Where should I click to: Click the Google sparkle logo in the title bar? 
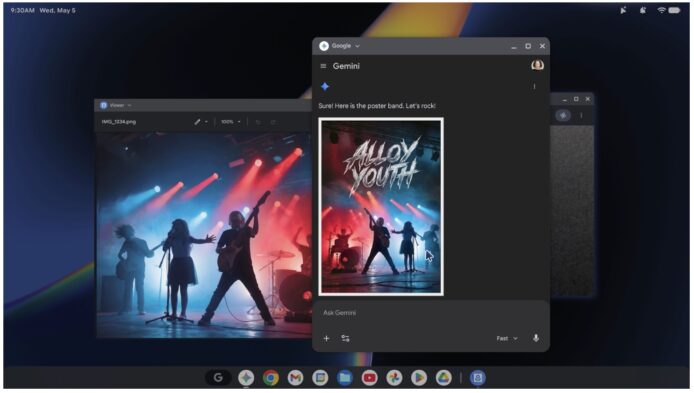(x=324, y=46)
